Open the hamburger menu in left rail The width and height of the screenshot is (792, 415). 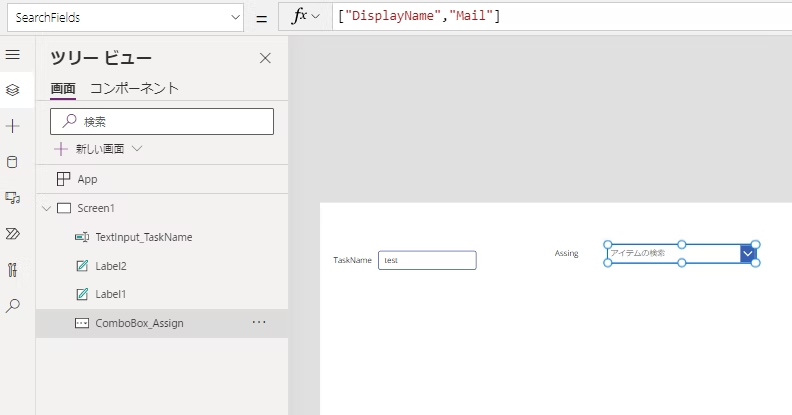pos(13,54)
